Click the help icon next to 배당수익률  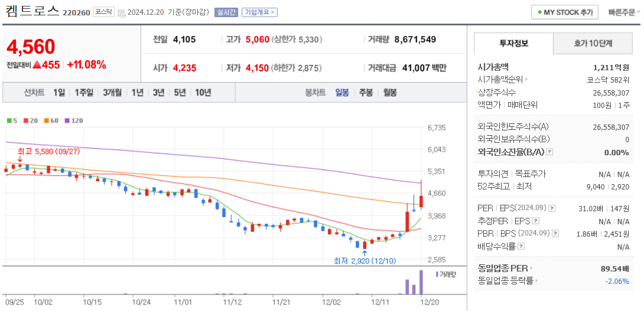tap(521, 247)
